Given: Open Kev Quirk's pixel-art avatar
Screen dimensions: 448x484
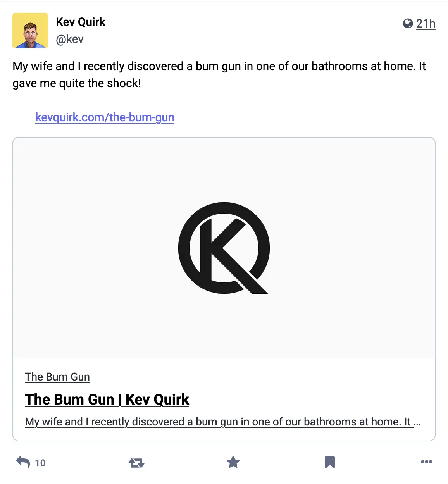Looking at the screenshot, I should click(x=30, y=31).
